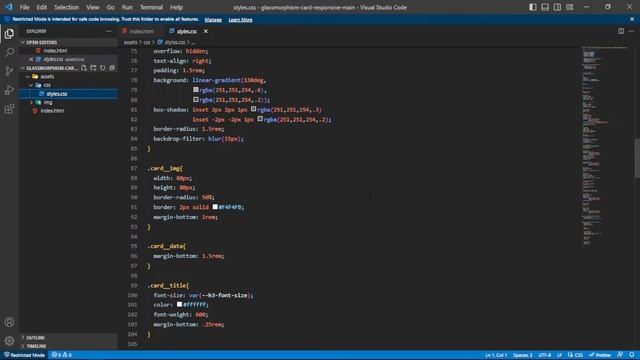The image size is (640, 360).
Task: Open the Selection menu
Action: tap(67, 7)
